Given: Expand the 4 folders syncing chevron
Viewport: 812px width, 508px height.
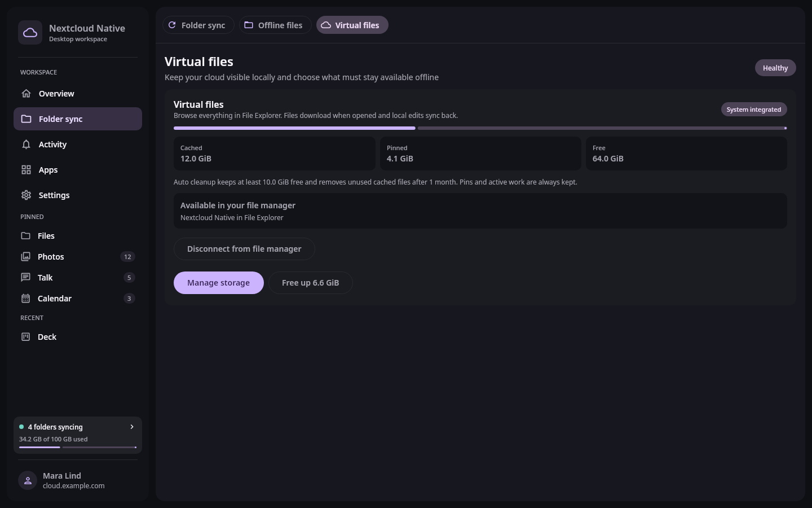Looking at the screenshot, I should tap(132, 427).
